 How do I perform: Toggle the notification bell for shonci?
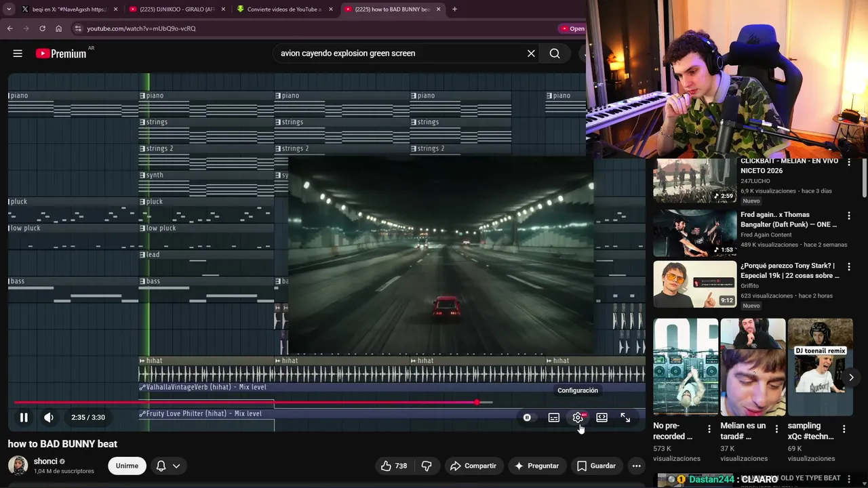click(161, 466)
